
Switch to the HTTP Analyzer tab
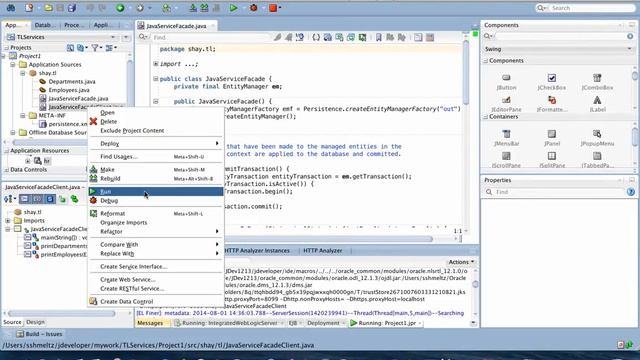point(322,251)
